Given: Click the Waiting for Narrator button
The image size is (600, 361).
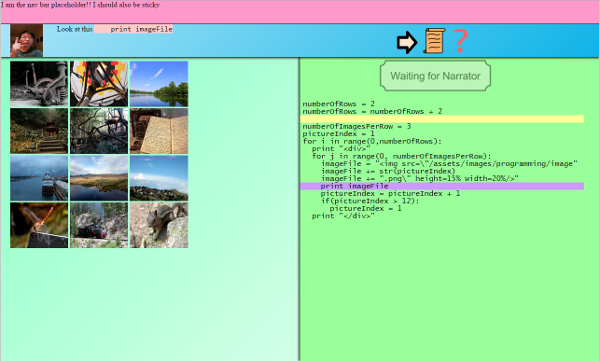Looking at the screenshot, I should 435,76.
